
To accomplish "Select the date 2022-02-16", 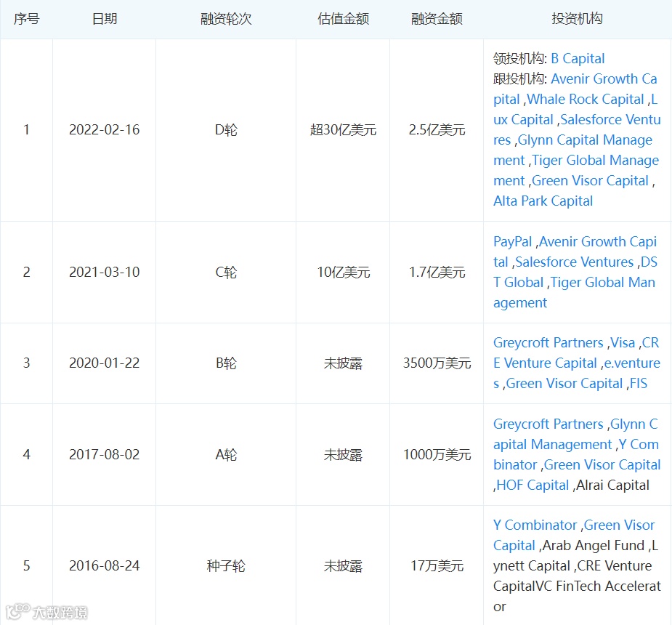I will (105, 130).
